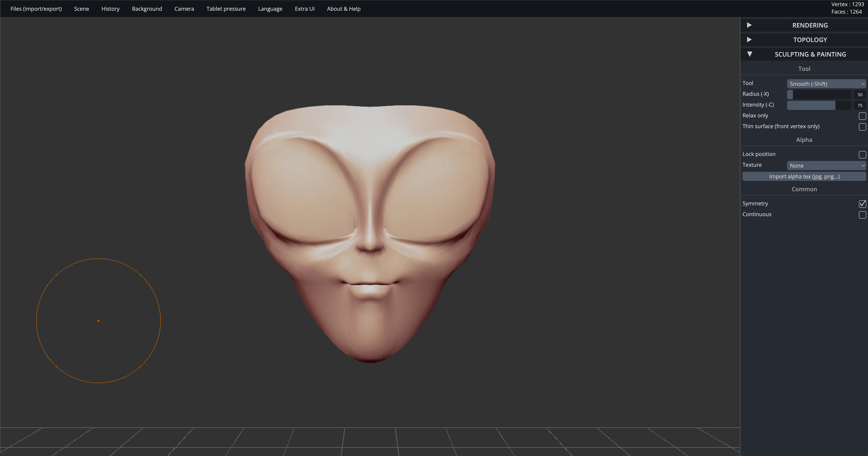
Task: Open the Camera menu
Action: (184, 9)
